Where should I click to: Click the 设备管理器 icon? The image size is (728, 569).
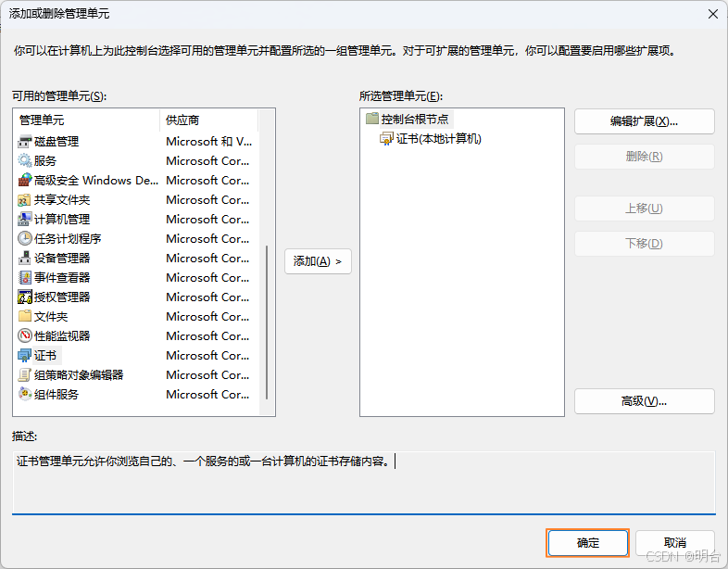point(25,259)
